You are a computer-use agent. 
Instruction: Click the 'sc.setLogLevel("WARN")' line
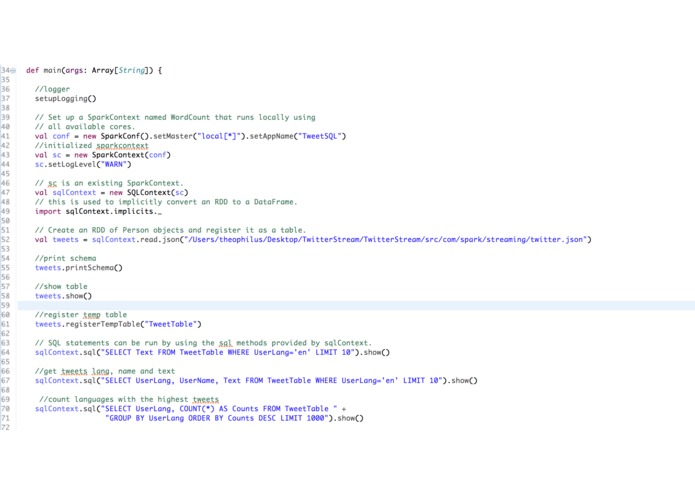click(83, 164)
